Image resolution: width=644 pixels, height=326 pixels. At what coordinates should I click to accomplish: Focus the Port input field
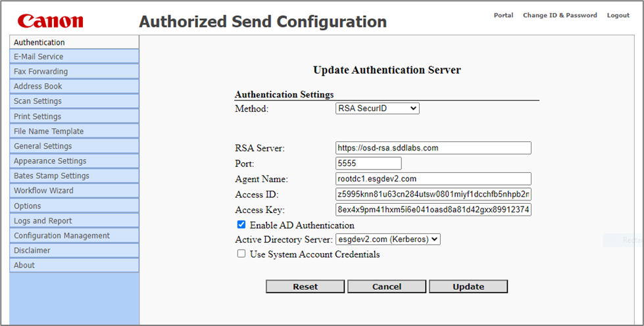368,163
